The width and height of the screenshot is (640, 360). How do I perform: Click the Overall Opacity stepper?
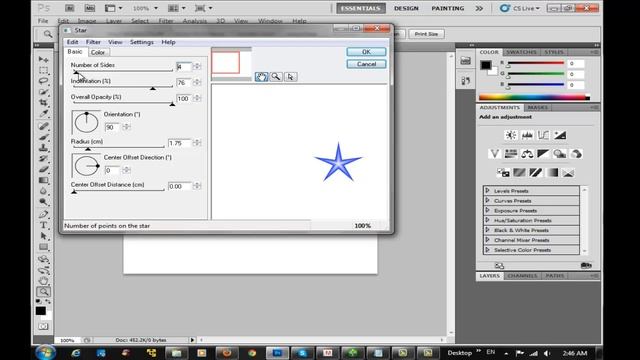(x=197, y=98)
